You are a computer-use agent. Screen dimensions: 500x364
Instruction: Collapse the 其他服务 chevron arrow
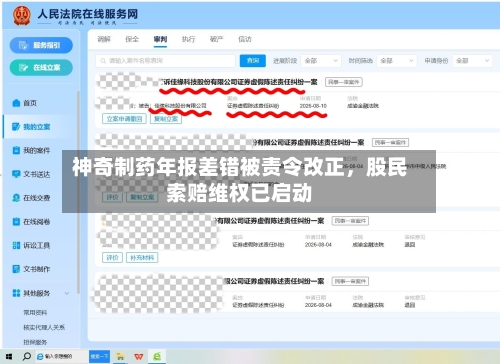[67, 293]
